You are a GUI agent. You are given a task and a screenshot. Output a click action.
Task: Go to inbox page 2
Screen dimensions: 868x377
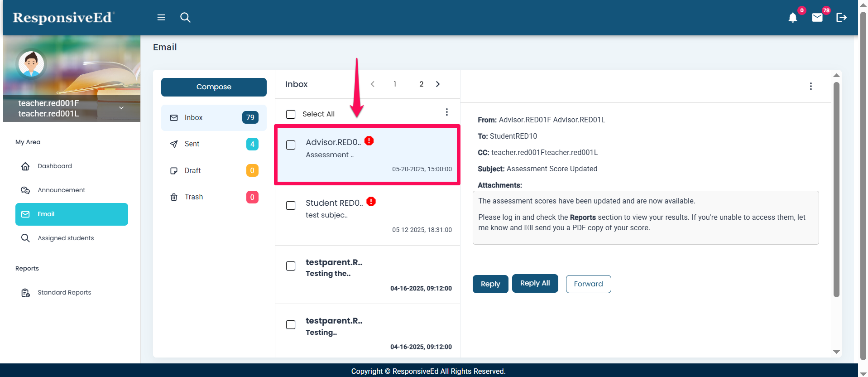pos(421,84)
